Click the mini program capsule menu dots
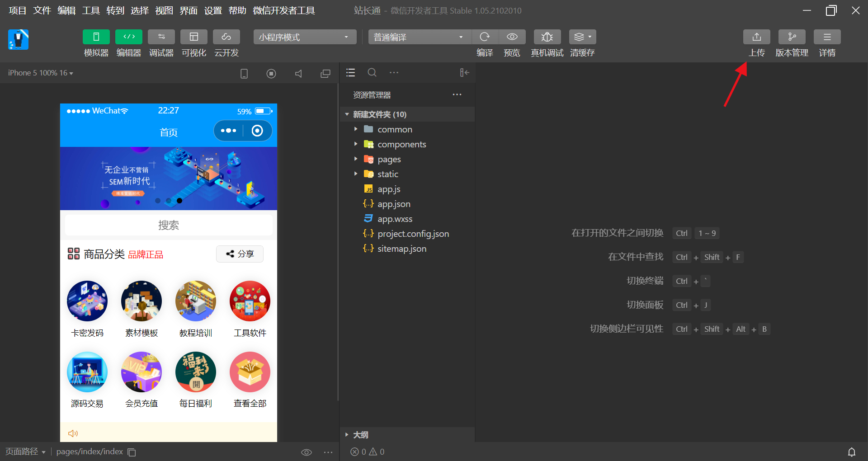 pos(228,131)
